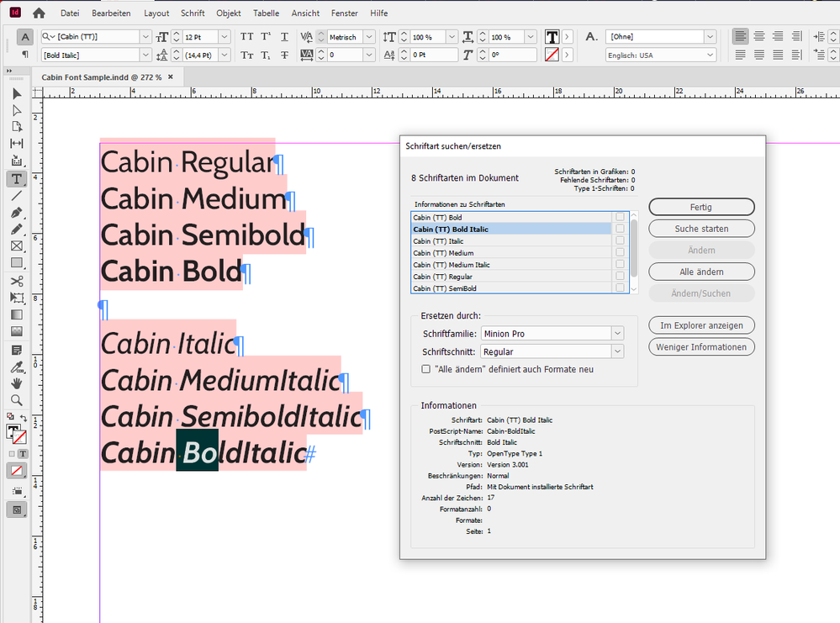Set formatting affects text toggle
The width and height of the screenshot is (840, 623).
23,454
